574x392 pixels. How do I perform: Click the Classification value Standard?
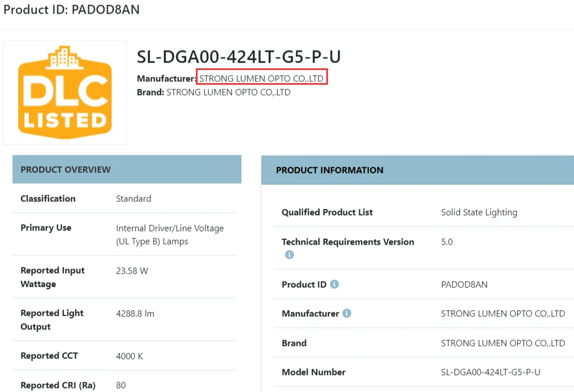(134, 199)
